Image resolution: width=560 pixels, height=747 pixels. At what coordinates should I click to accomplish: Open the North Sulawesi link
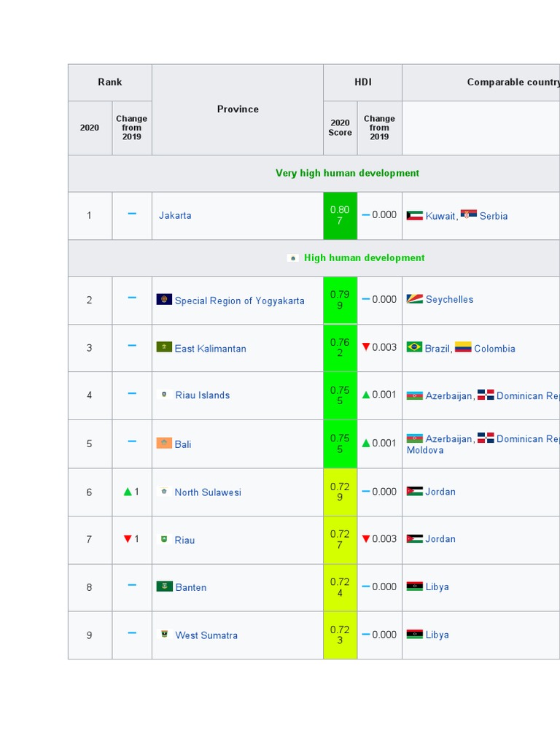(x=207, y=492)
